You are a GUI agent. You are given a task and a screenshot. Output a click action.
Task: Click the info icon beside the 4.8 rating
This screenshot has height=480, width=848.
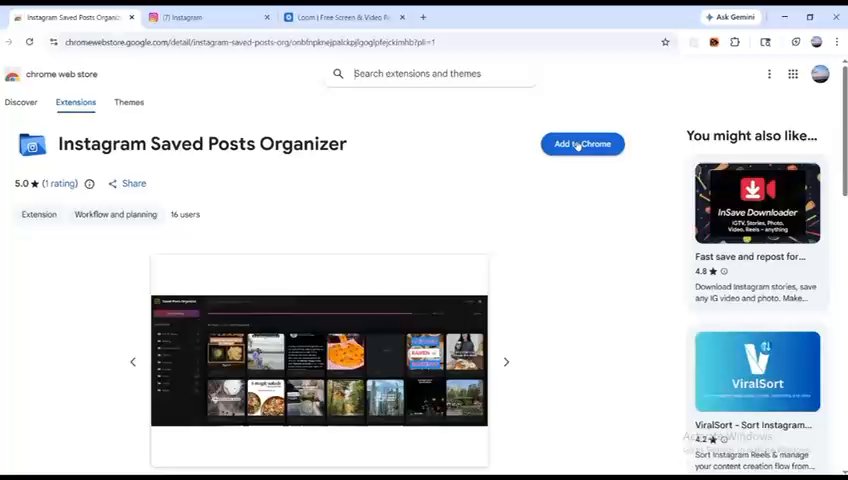pos(724,271)
